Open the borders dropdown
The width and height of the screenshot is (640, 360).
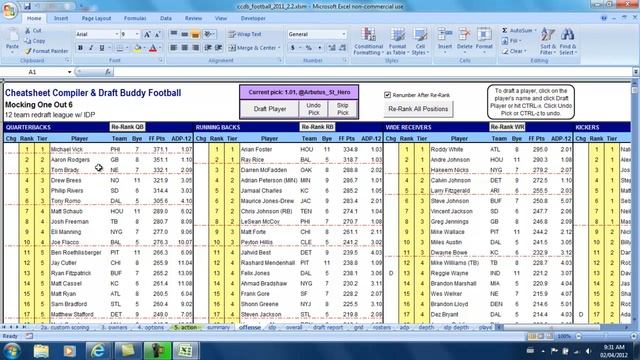pos(127,48)
